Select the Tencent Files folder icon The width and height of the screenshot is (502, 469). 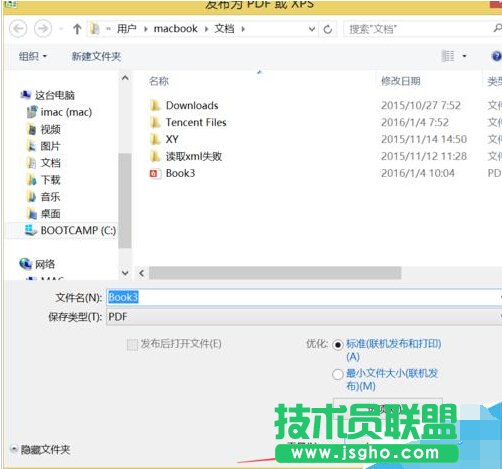click(x=155, y=122)
